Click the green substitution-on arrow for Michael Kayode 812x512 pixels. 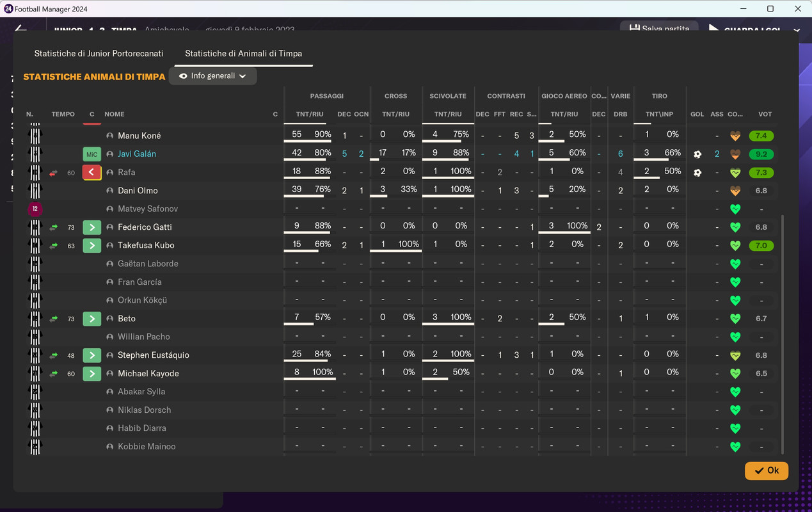[x=92, y=374]
